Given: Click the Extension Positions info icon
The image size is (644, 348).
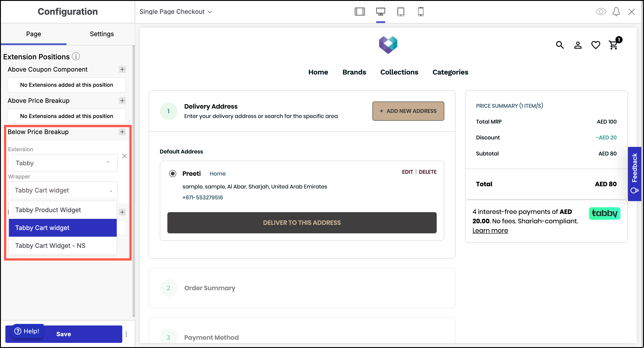Looking at the screenshot, I should (76, 56).
